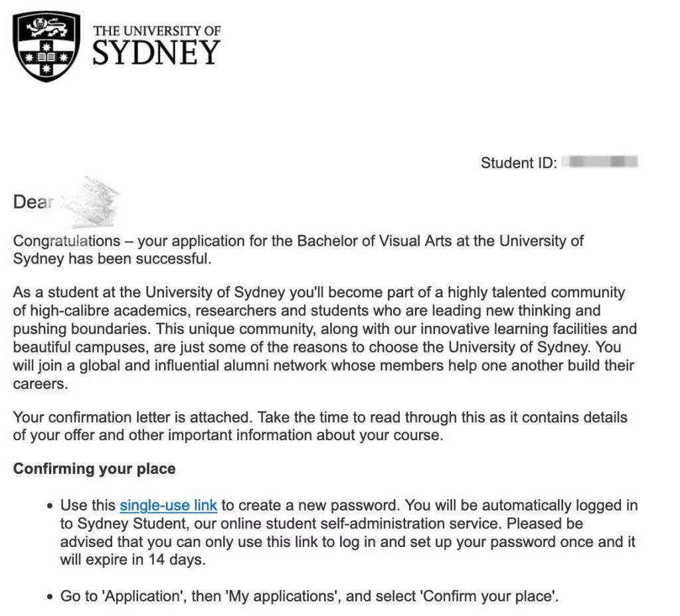
Task: Click the bullet marker before "Use this"
Action: (x=50, y=506)
